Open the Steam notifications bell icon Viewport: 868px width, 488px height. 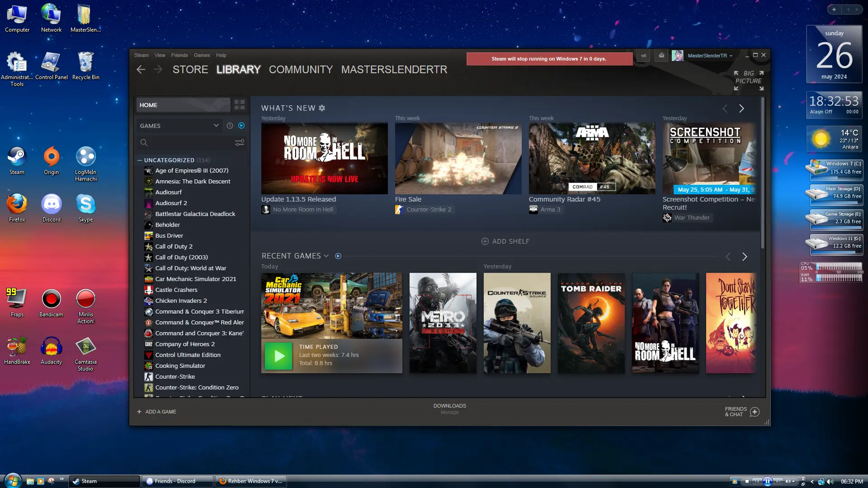[661, 56]
